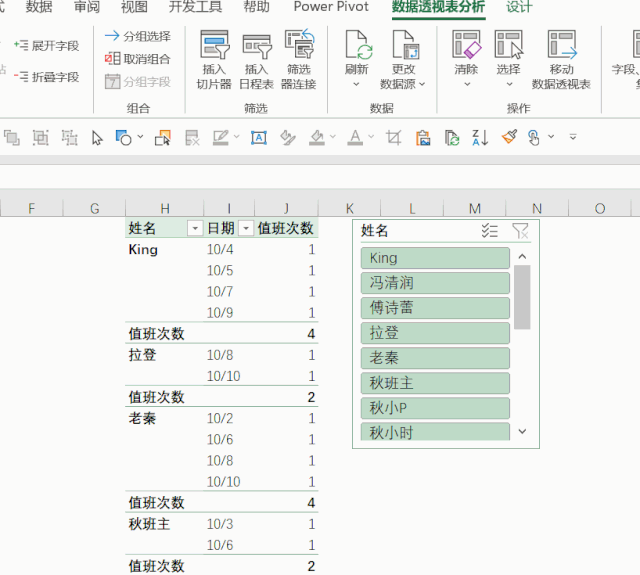Image resolution: width=640 pixels, height=575 pixels.
Task: Toggle 傅诗蕾 item in slicer
Action: [435, 308]
